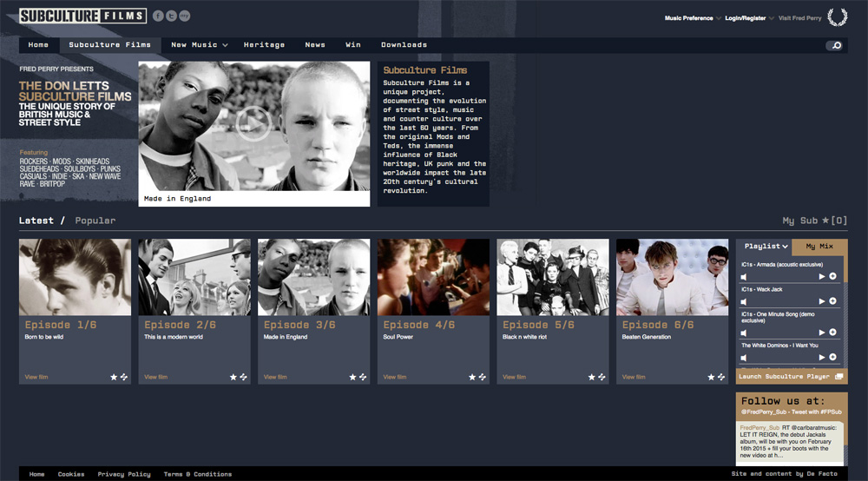
Task: Click the MySpace social icon in header
Action: [185, 16]
